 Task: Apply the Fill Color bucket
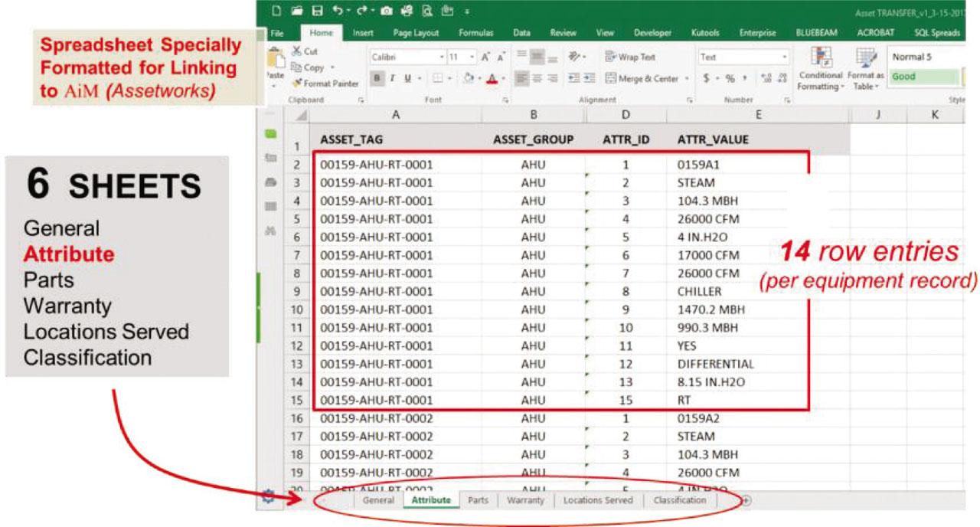click(x=469, y=77)
